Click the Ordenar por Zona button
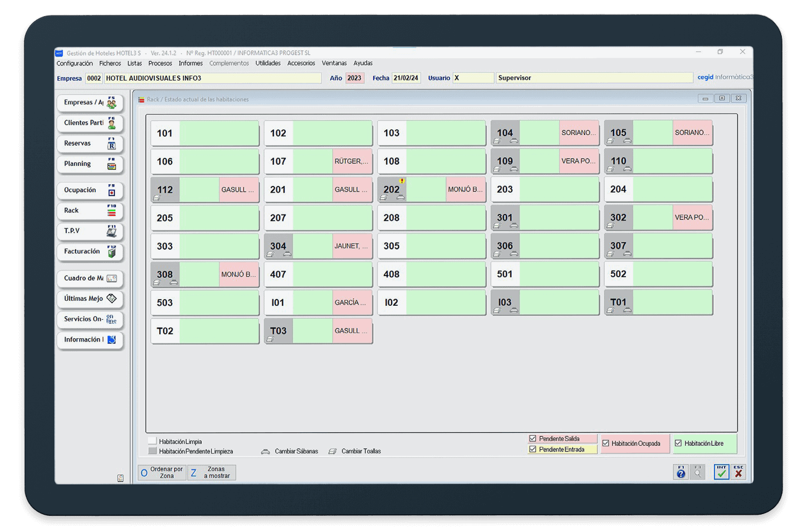 (162, 473)
